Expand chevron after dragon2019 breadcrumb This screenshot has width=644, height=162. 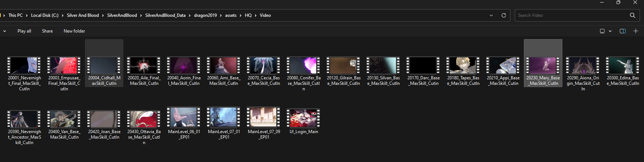221,15
